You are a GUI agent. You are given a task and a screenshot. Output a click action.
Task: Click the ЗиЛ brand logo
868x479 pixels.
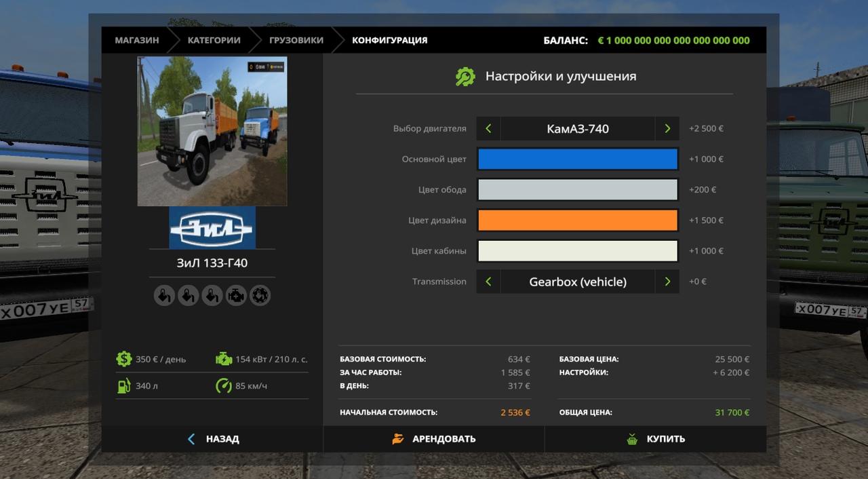coord(212,228)
